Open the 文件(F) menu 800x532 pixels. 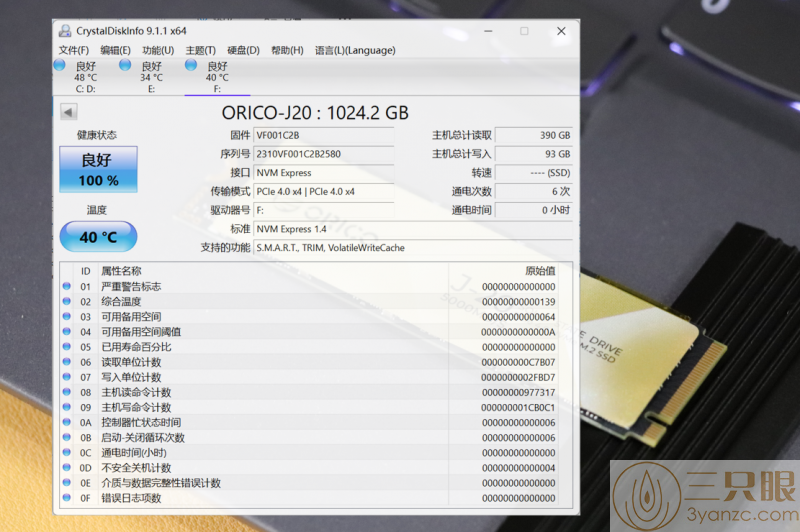[73, 50]
